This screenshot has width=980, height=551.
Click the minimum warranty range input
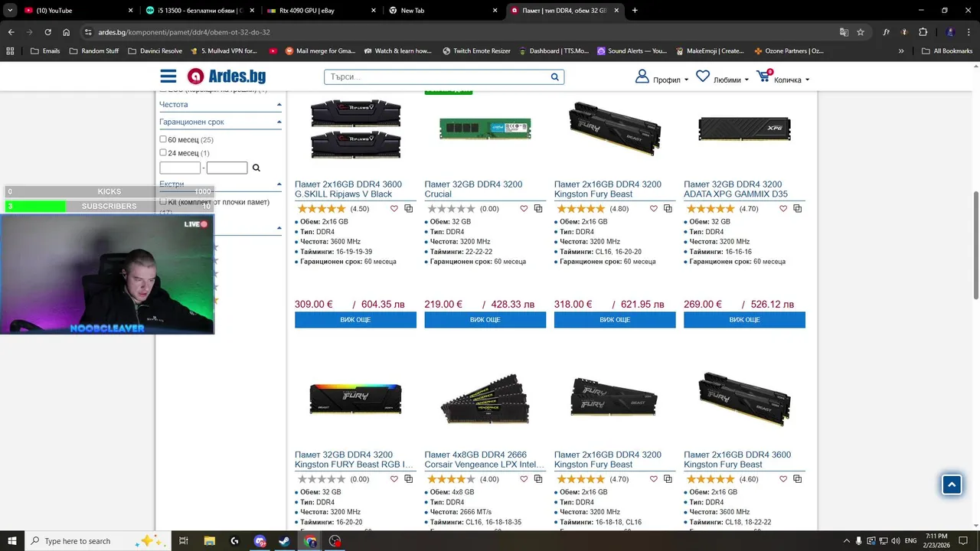(180, 168)
